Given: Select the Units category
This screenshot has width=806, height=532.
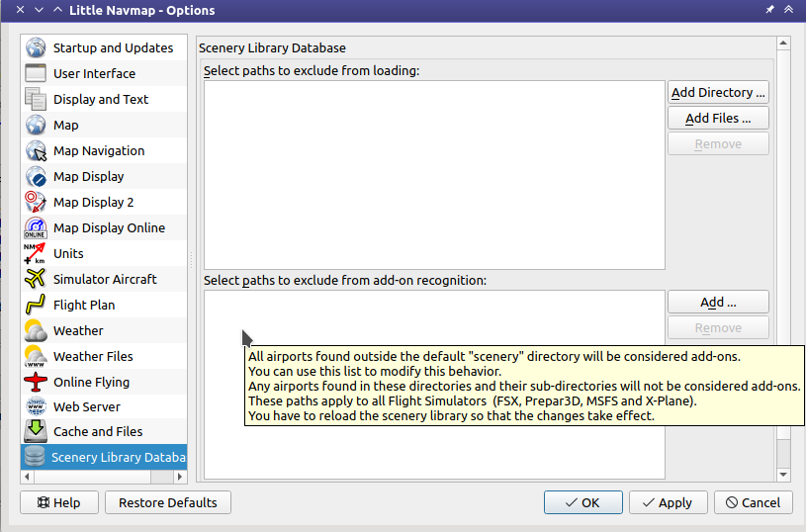Looking at the screenshot, I should coord(105,253).
